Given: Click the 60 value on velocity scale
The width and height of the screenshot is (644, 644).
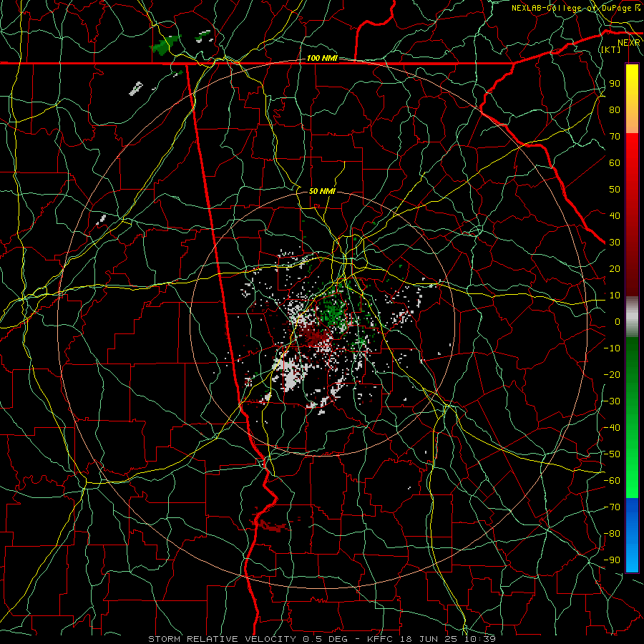Looking at the screenshot, I should (x=615, y=163).
